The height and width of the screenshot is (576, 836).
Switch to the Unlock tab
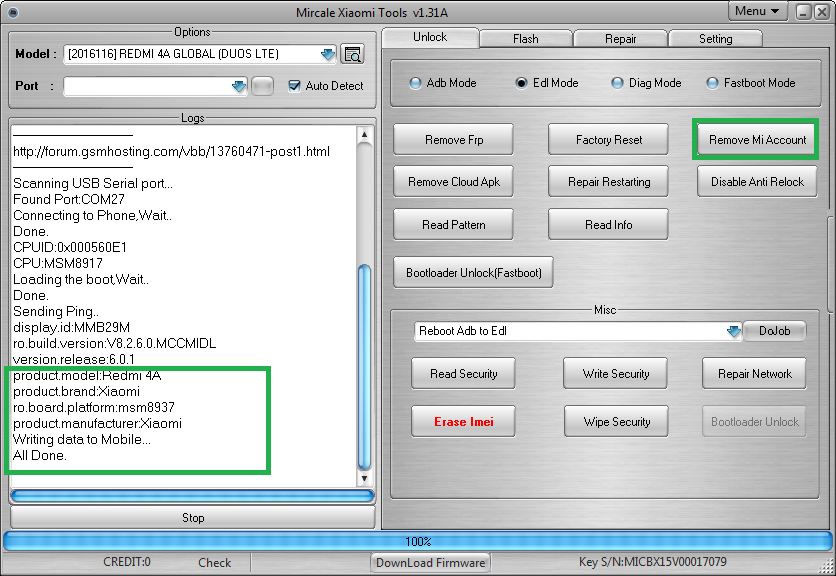[431, 37]
